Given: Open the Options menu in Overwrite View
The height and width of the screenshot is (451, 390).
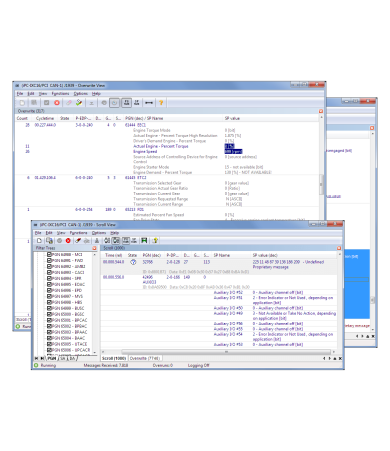Looking at the screenshot, I should coord(81,94).
